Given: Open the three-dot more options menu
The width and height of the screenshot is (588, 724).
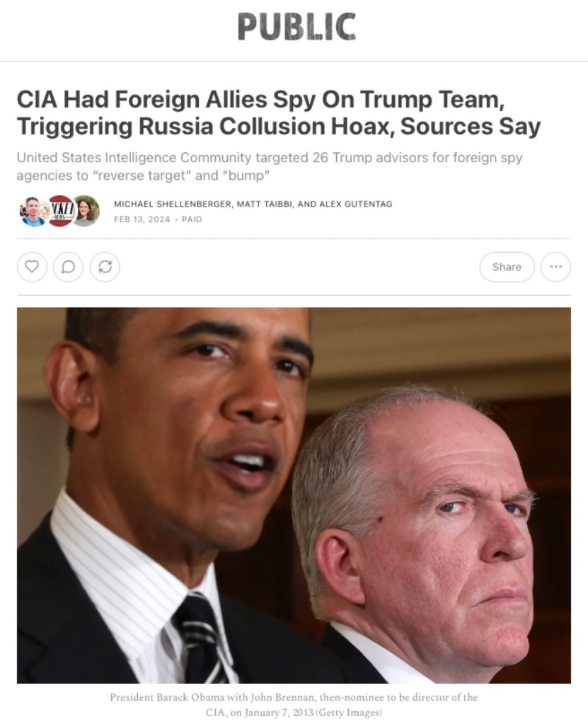Looking at the screenshot, I should [x=555, y=267].
